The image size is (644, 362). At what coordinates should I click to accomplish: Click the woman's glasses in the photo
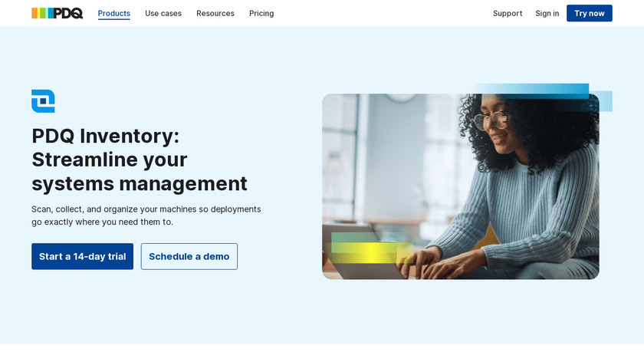point(491,120)
